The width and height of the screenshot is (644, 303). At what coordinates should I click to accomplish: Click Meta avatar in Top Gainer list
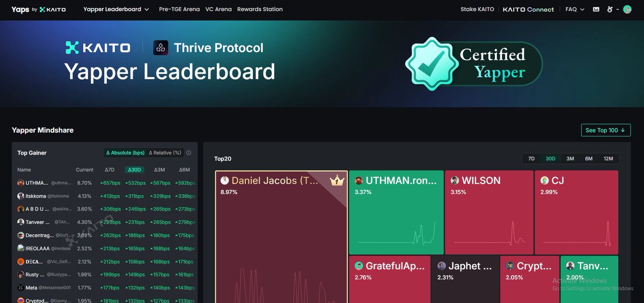point(21,287)
